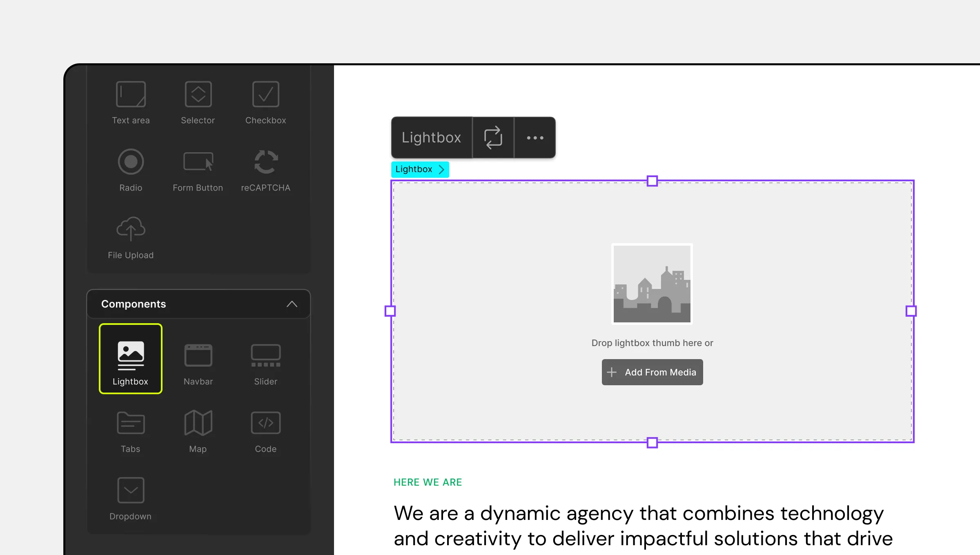Click the replace/sync icon on Lightbox toolbar
The height and width of the screenshot is (555, 980).
pos(493,137)
